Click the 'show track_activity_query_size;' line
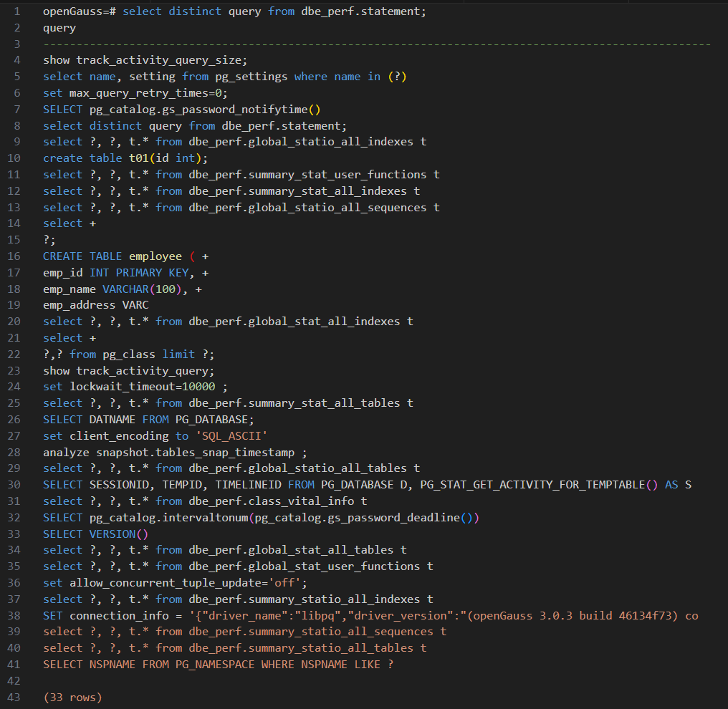Screen dimensions: 728x709 pyautogui.click(x=145, y=60)
